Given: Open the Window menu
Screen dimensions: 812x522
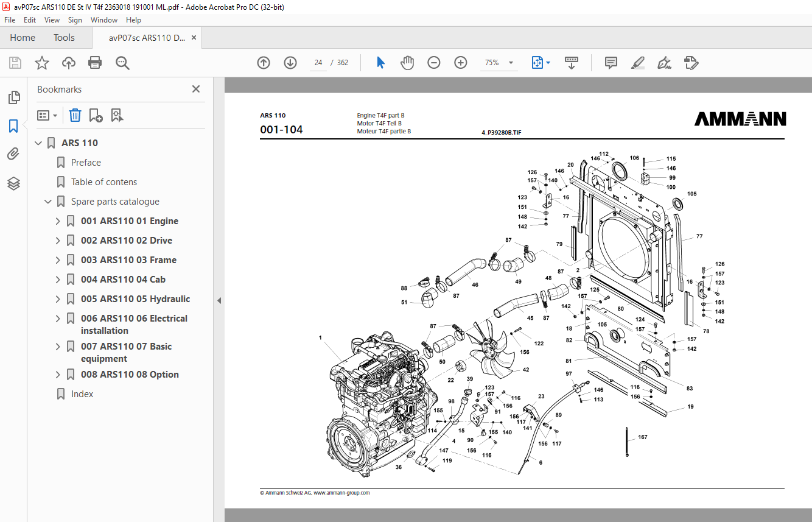Looking at the screenshot, I should click(x=104, y=20).
